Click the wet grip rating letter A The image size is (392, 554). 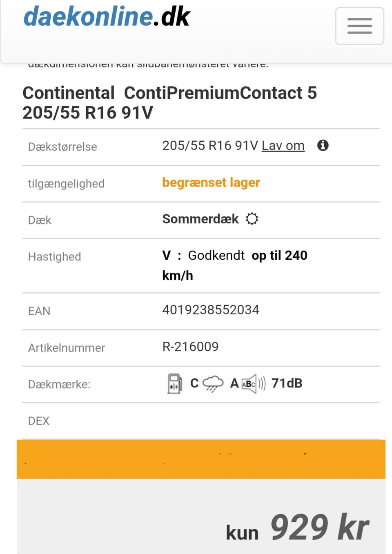tap(234, 383)
